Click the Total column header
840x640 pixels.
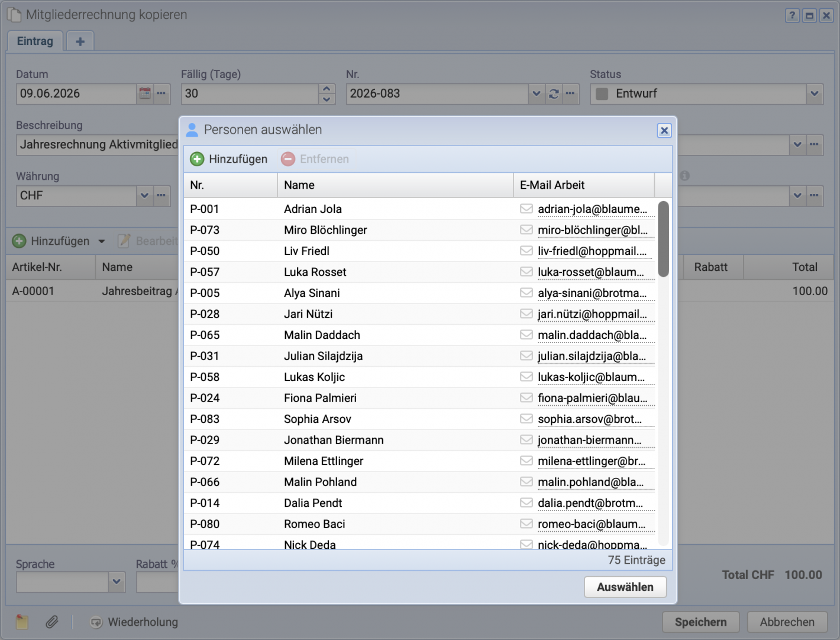pyautogui.click(x=788, y=267)
